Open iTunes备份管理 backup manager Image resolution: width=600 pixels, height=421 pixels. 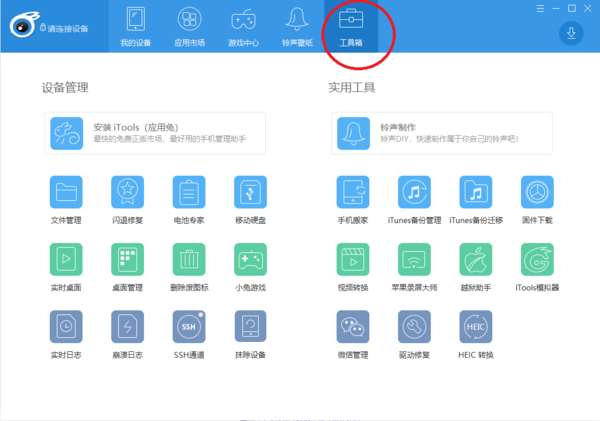pyautogui.click(x=414, y=192)
